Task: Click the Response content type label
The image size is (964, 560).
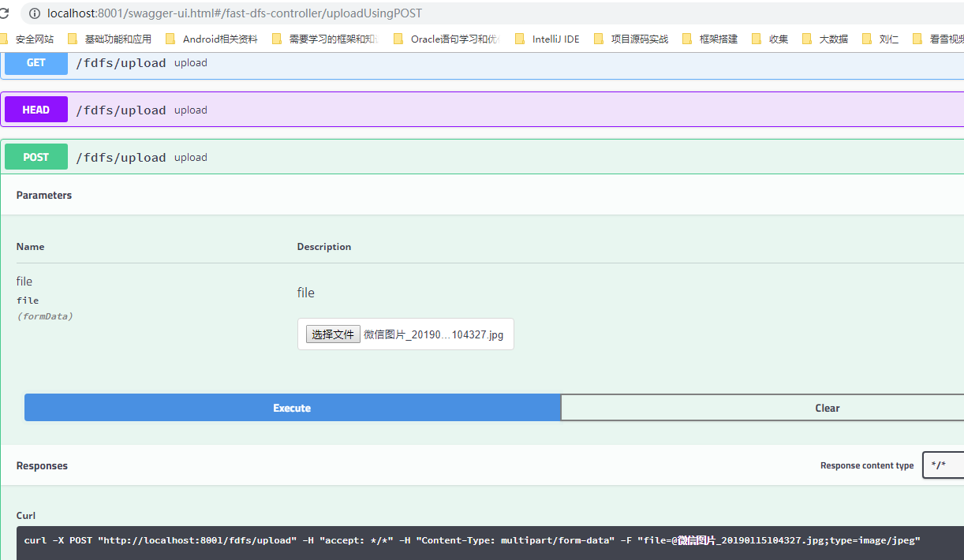Action: point(867,465)
